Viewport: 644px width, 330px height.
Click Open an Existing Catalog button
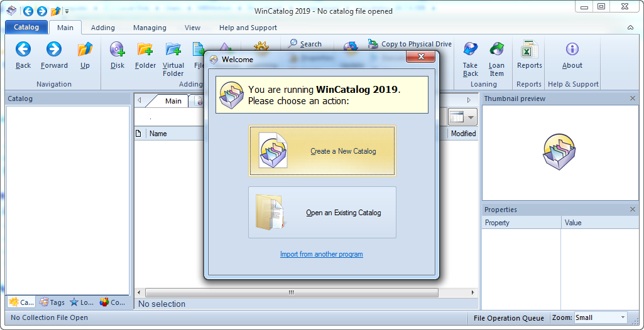(x=322, y=212)
